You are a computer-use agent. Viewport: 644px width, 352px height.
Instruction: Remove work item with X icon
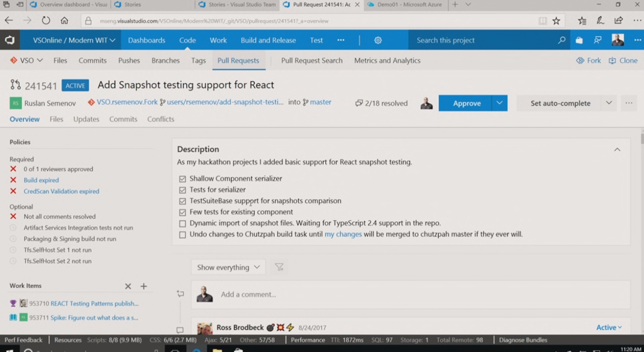click(128, 287)
